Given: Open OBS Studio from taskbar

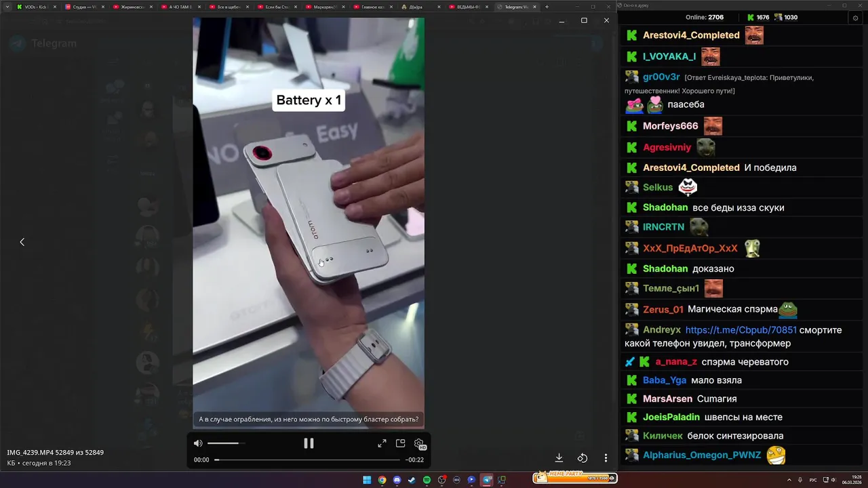Looking at the screenshot, I should [441, 480].
